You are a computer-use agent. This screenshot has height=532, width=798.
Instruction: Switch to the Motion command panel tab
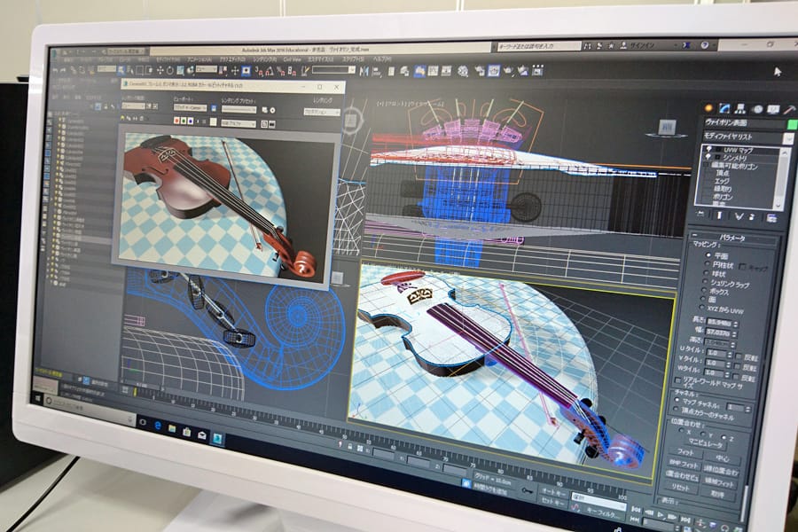point(758,109)
